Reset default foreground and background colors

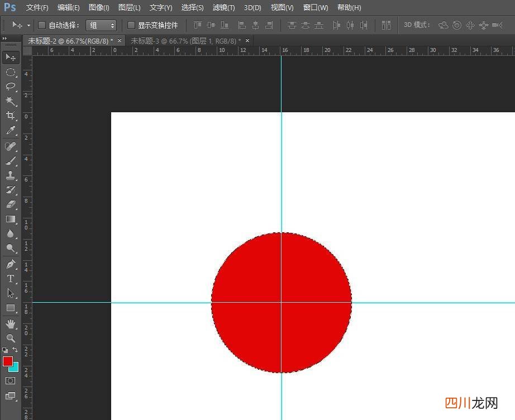click(x=5, y=350)
